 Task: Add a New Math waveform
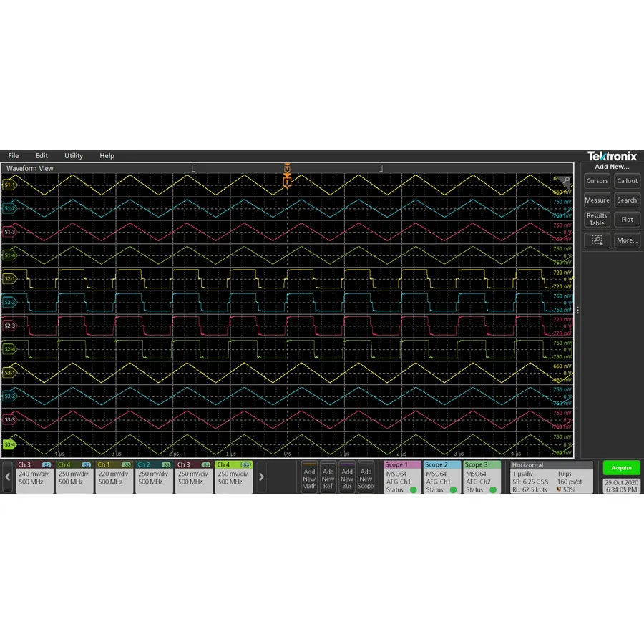309,477
